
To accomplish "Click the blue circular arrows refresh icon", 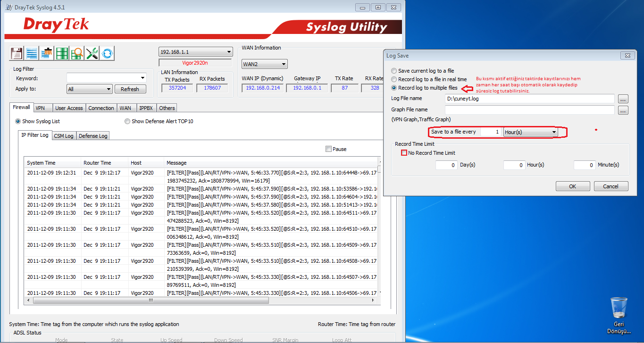I will (107, 53).
